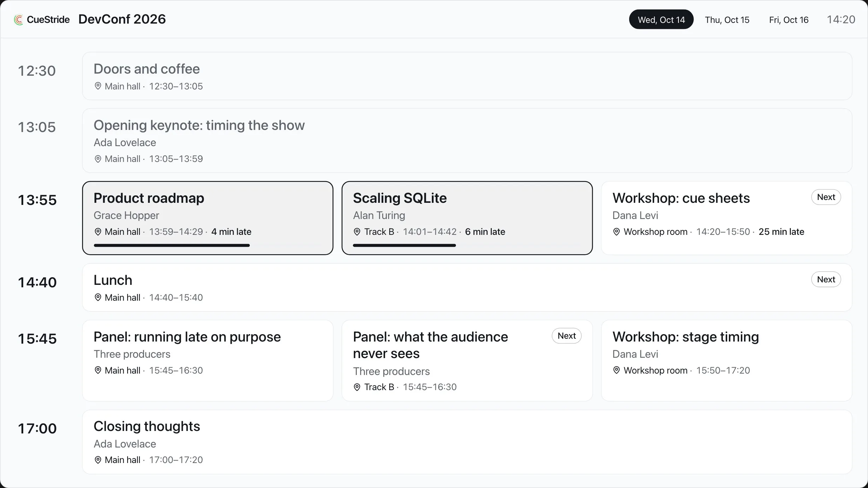This screenshot has width=868, height=488.
Task: Click the 15:45 time slot label
Action: (37, 339)
